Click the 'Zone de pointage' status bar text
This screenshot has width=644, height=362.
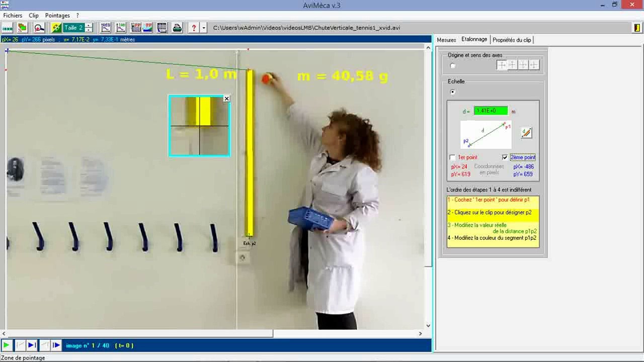point(23,358)
